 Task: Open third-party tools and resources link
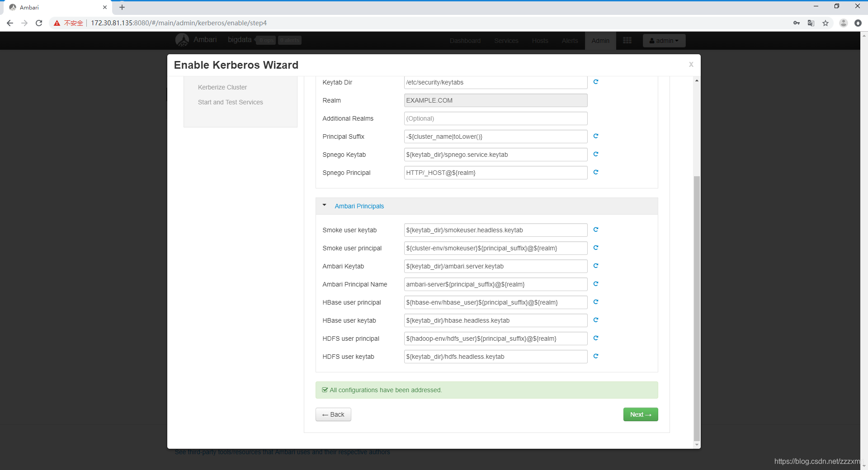pyautogui.click(x=283, y=452)
